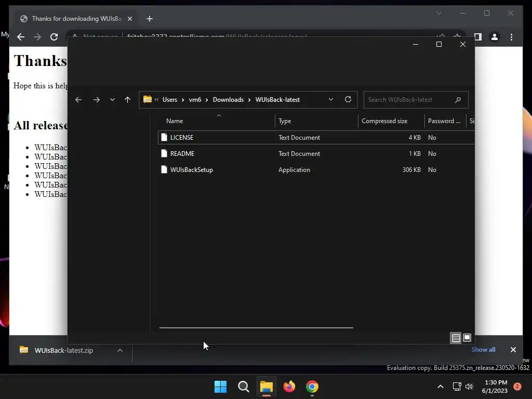Maximize the File Explorer window
The image size is (532, 399).
click(438, 45)
